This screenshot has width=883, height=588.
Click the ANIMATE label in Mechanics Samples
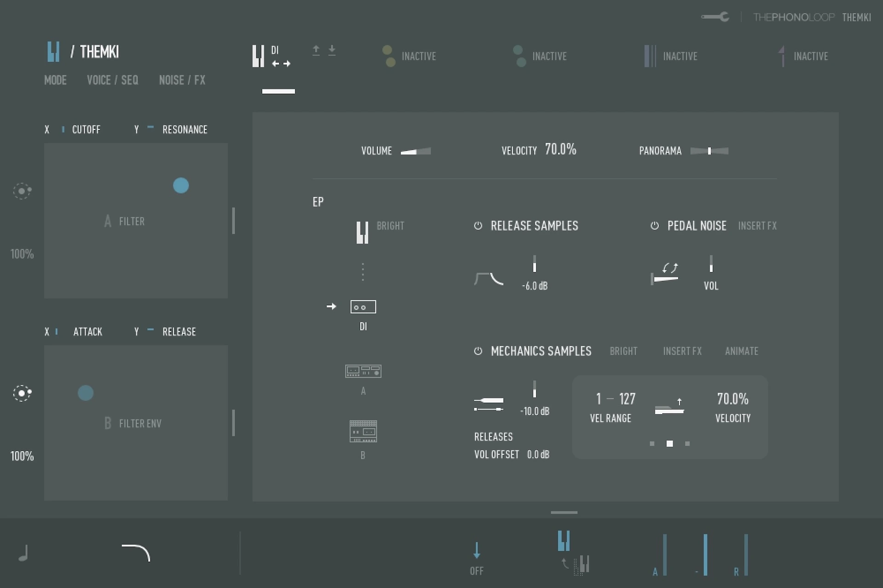point(741,351)
